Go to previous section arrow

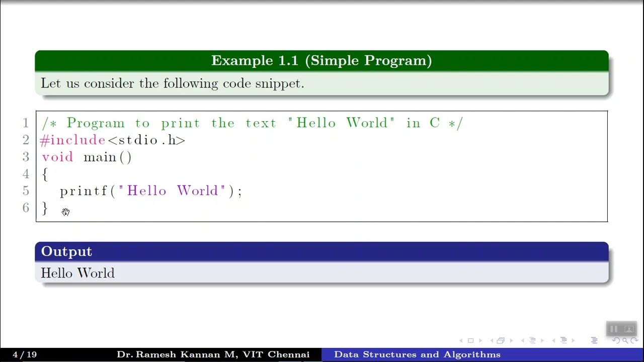coord(554,340)
